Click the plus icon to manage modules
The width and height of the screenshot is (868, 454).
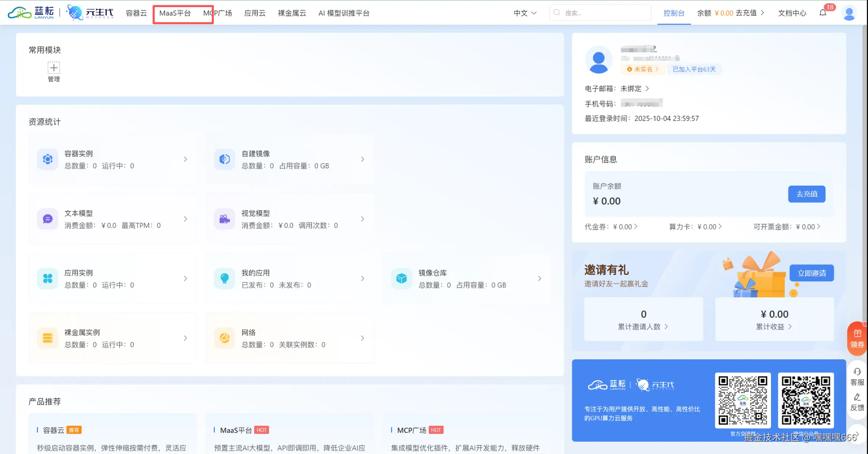(x=54, y=68)
